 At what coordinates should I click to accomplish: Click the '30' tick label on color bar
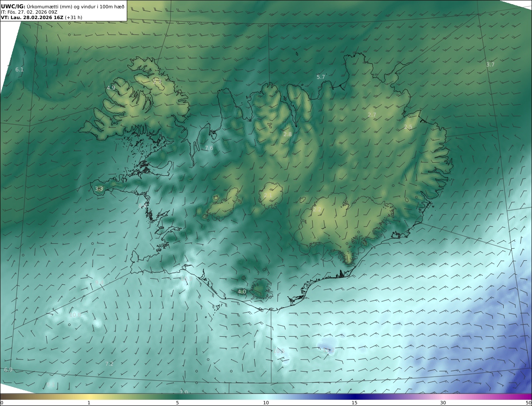click(443, 403)
